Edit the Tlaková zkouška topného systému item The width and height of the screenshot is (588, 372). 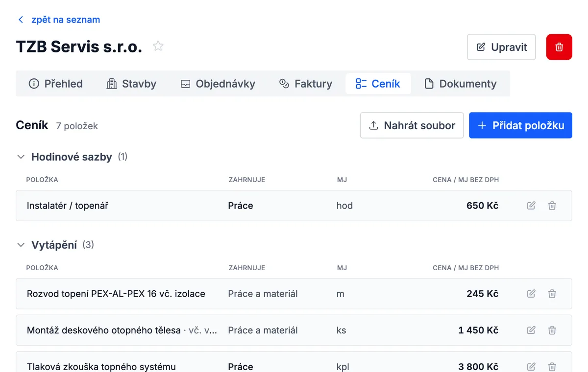[531, 367]
